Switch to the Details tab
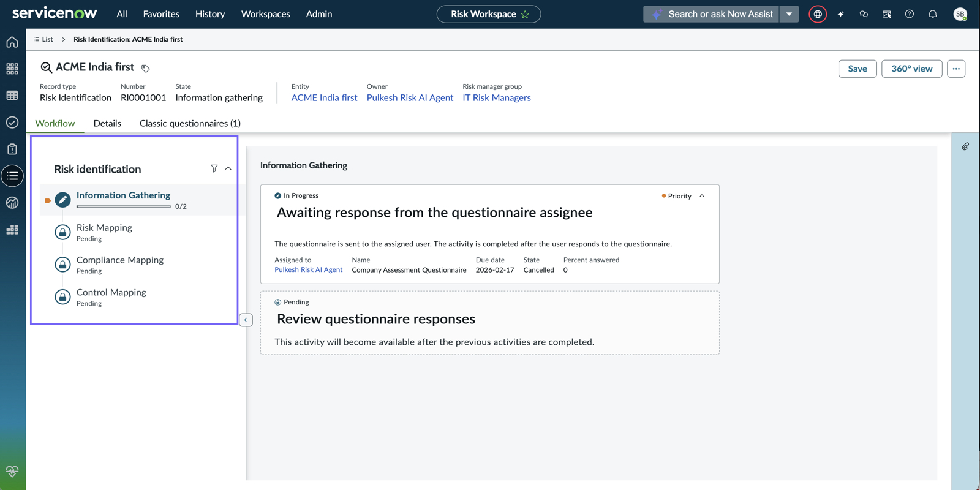Image resolution: width=980 pixels, height=490 pixels. click(107, 123)
